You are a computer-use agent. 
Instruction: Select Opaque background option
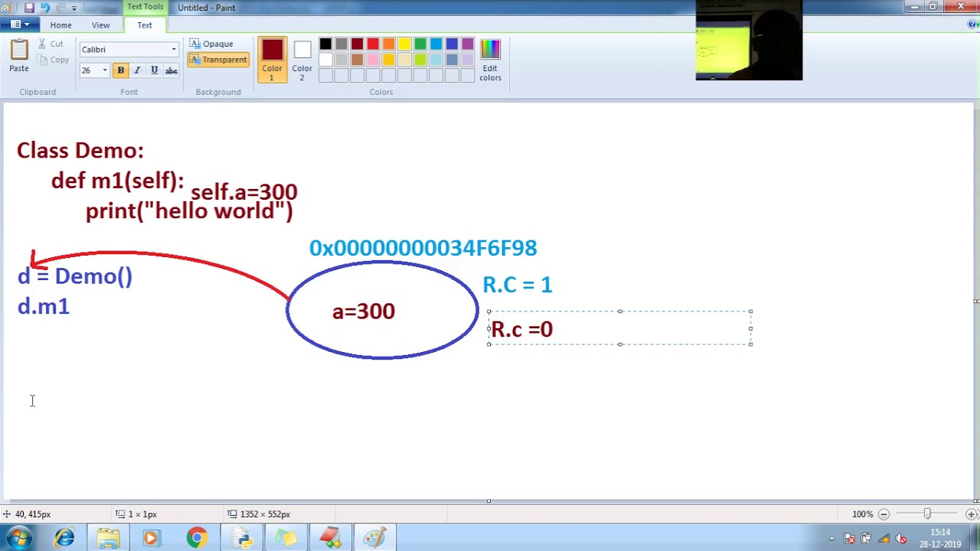click(211, 44)
